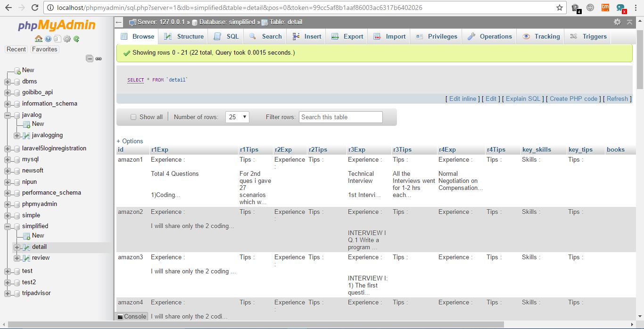
Task: Select the laravel5loginregistration database
Action: [54, 148]
